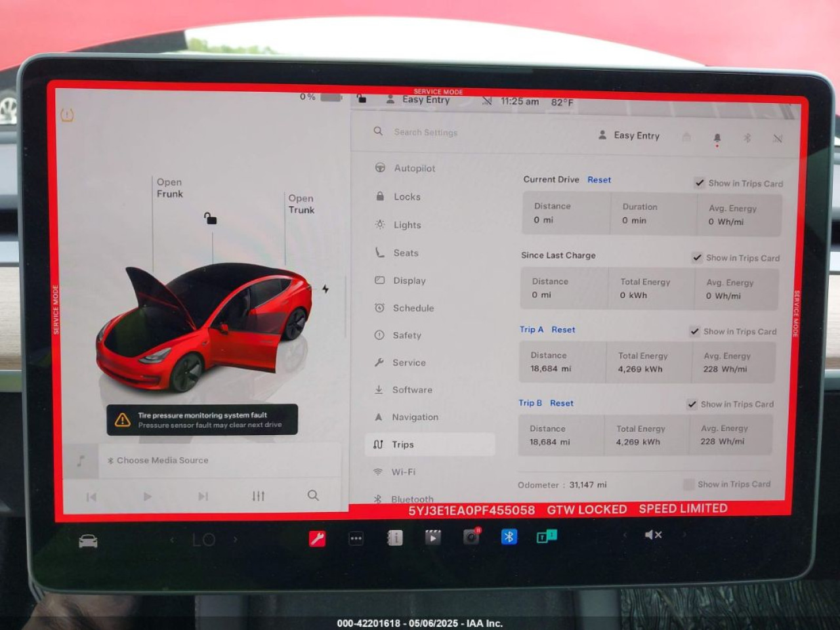Decrease cabin temperature with left chevron
This screenshot has width=840, height=630.
(173, 540)
